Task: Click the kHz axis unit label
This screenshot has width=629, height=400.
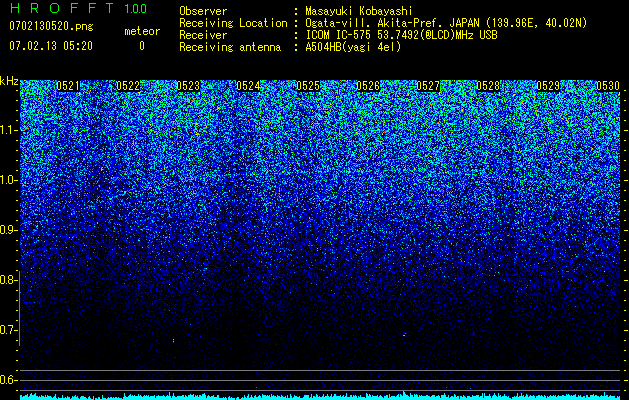Action: tap(9, 81)
